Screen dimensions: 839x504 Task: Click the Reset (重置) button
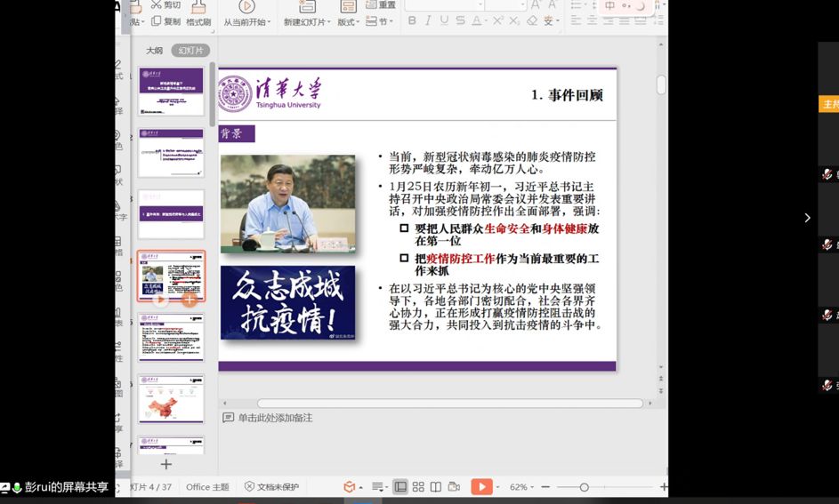(x=383, y=5)
